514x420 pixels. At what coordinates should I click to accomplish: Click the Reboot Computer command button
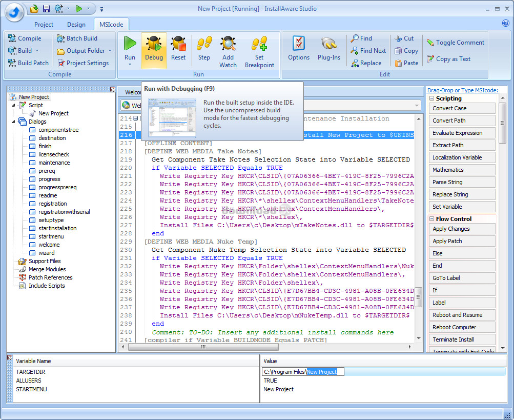point(462,327)
